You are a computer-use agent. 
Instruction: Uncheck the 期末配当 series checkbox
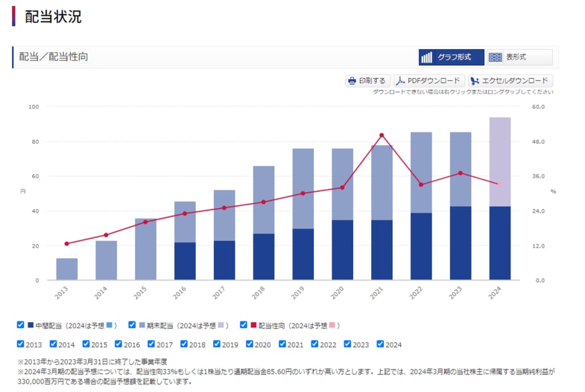click(x=132, y=325)
